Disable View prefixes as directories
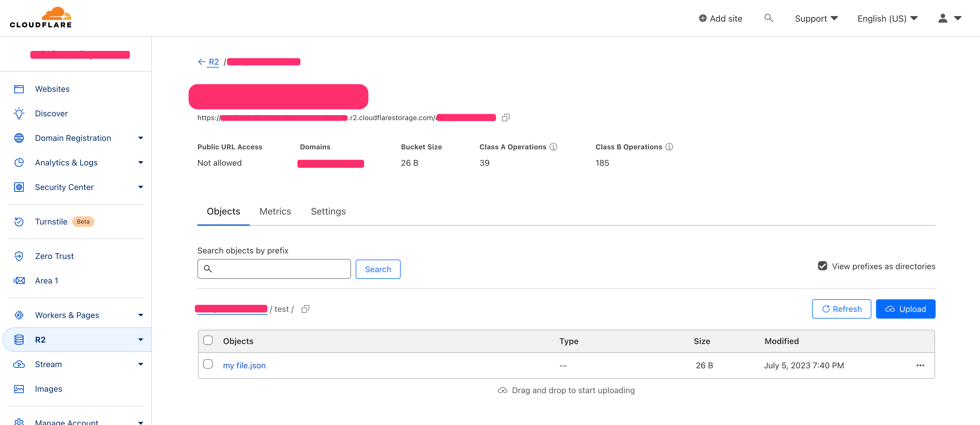The image size is (980, 425). 823,266
